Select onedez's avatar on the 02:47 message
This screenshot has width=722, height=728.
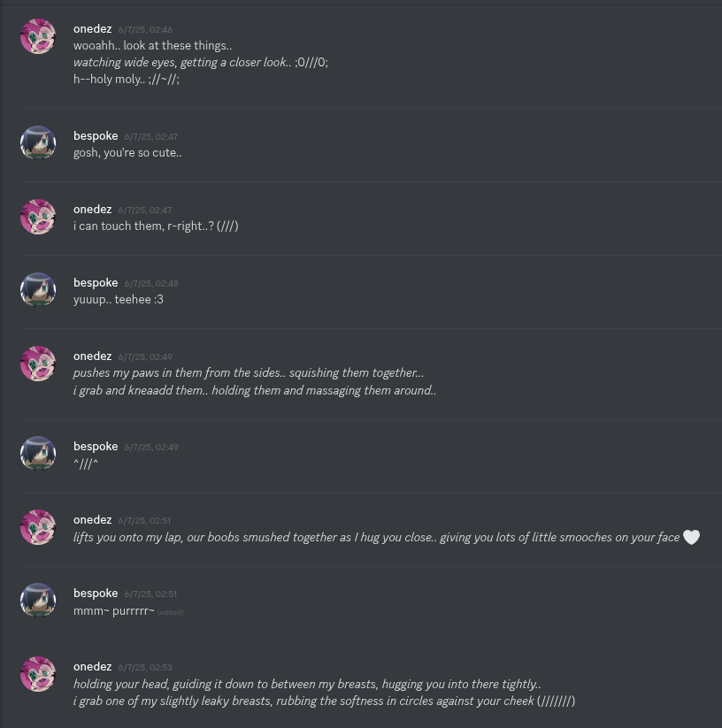click(x=38, y=217)
